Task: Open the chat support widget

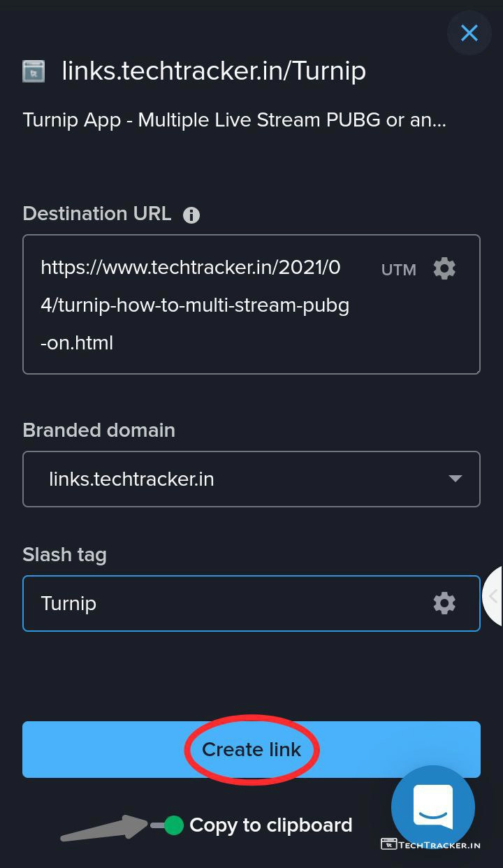Action: tap(433, 806)
